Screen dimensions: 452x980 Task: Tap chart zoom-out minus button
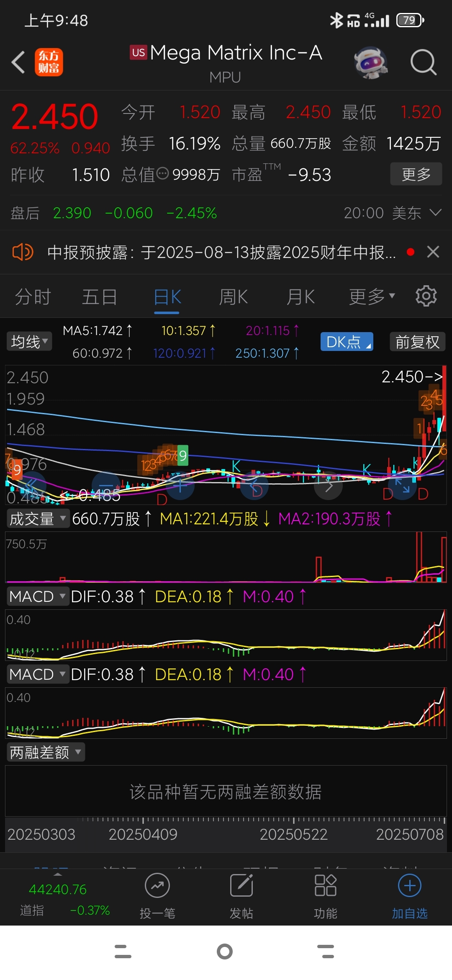click(106, 485)
